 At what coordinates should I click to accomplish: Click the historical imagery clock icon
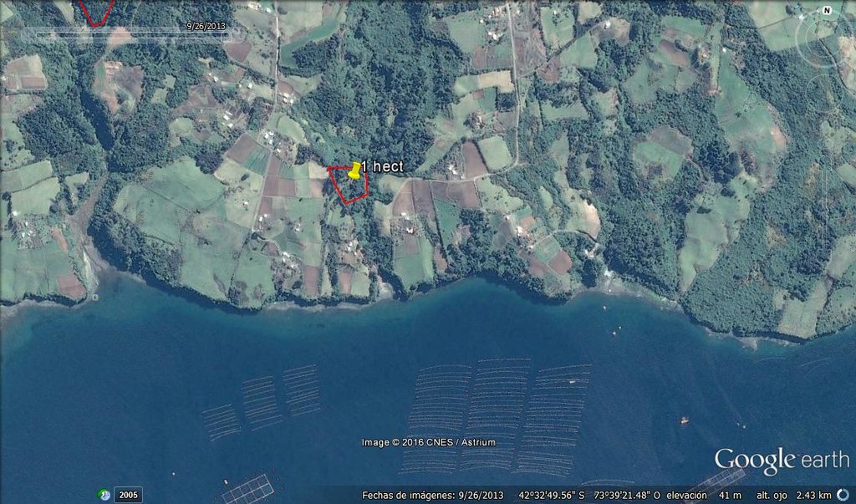click(104, 495)
